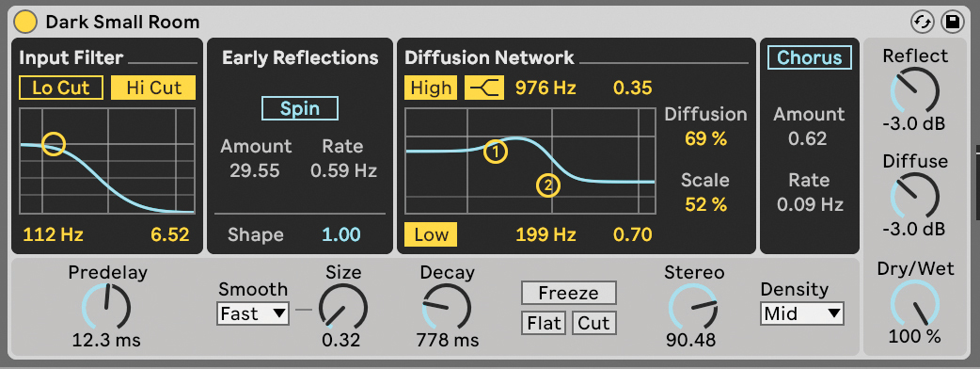980x369 pixels.
Task: Click the hot-swap preset icon
Action: coord(922,23)
